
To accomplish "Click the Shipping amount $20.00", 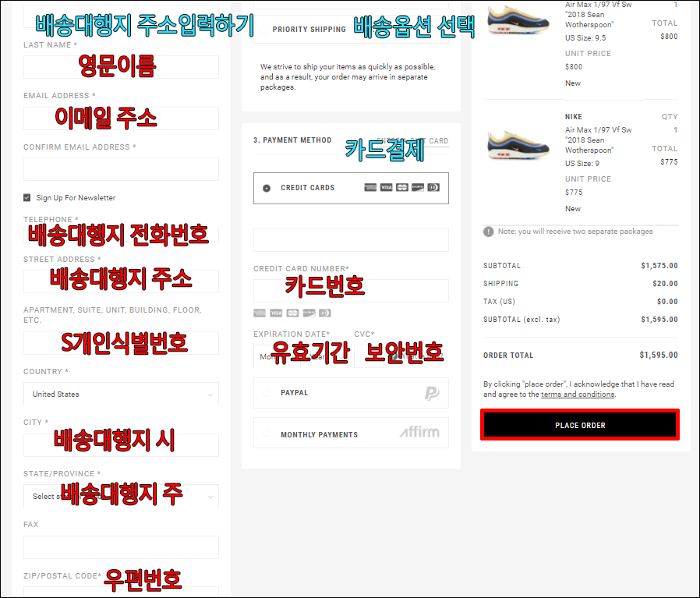I will (x=665, y=284).
